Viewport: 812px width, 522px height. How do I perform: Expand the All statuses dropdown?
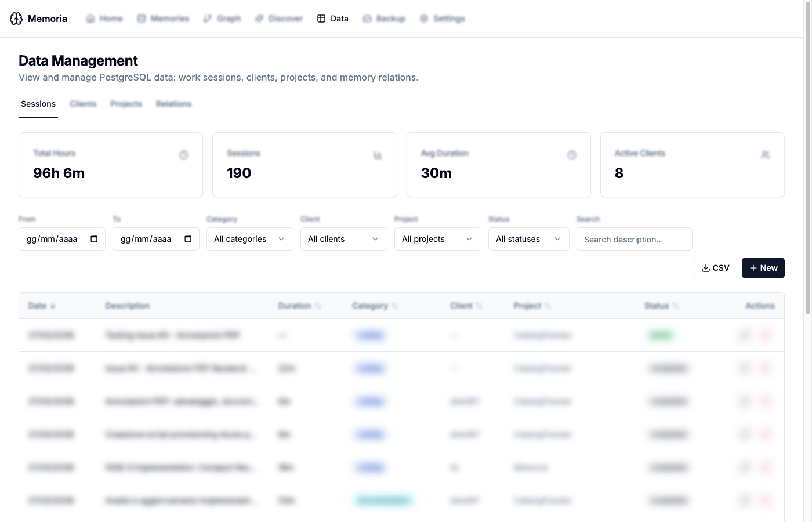pyautogui.click(x=528, y=239)
